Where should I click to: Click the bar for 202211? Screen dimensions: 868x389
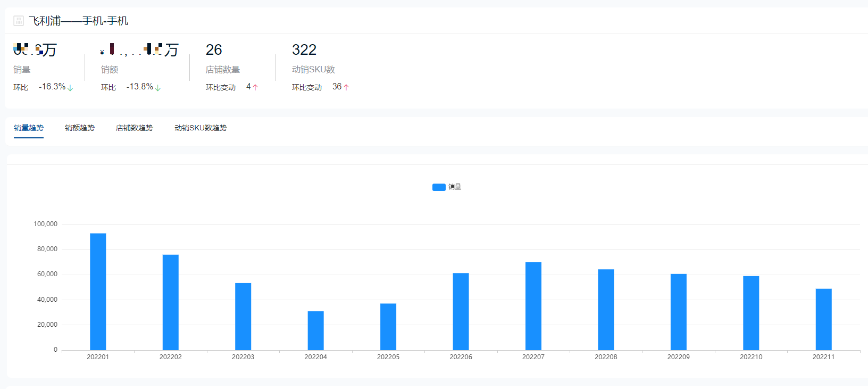[823, 319]
